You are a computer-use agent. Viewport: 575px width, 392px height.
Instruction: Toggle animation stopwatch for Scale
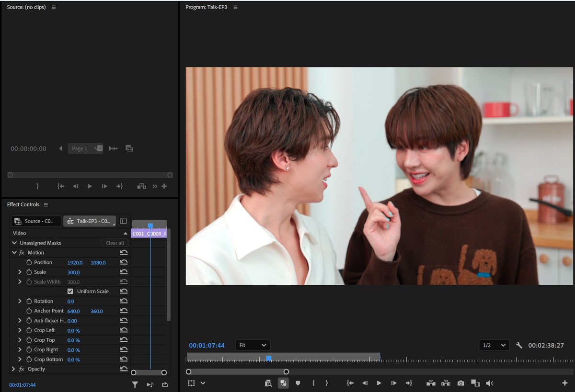click(x=29, y=272)
